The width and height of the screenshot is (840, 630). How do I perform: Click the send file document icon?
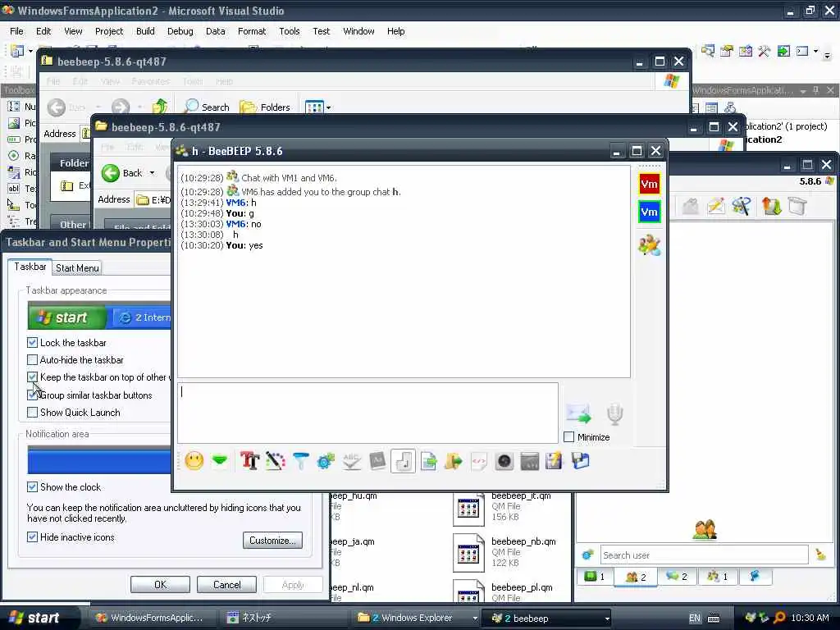[428, 461]
